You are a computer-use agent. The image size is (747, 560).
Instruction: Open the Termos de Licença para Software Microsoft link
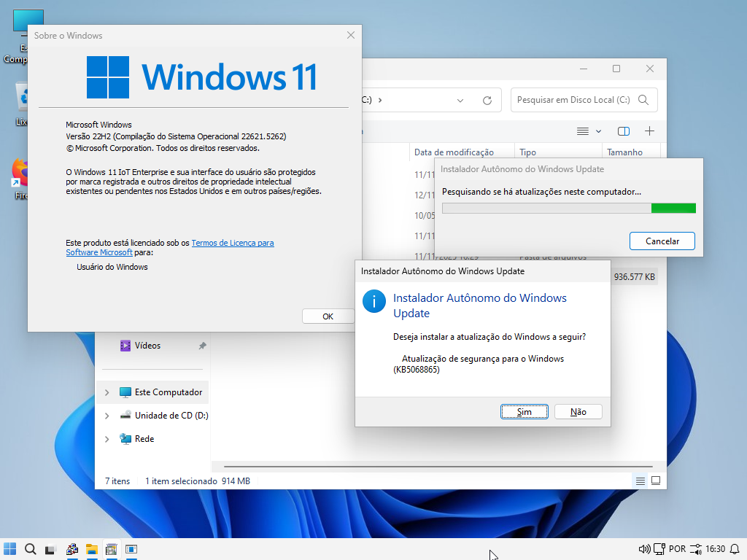pyautogui.click(x=169, y=248)
